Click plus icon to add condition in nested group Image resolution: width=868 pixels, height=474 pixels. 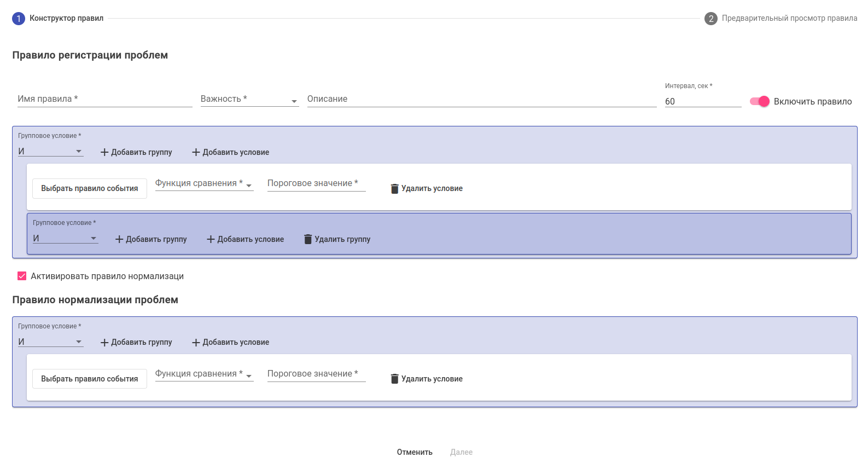(211, 239)
